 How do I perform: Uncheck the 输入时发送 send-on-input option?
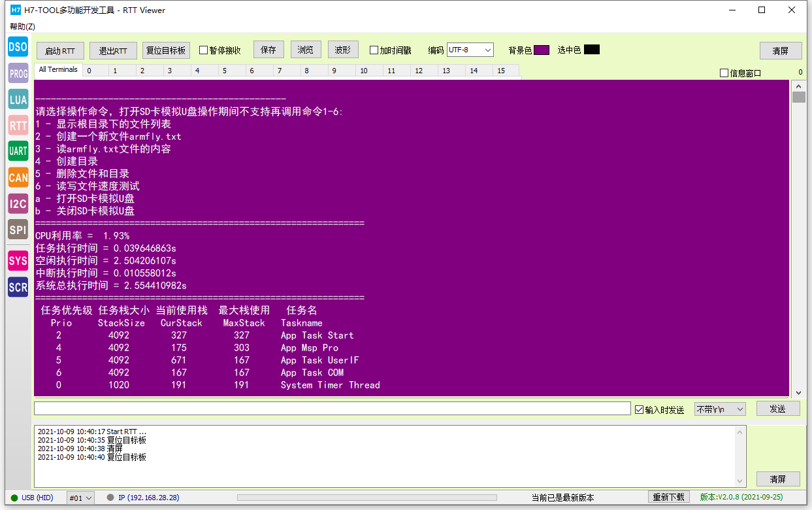(x=639, y=409)
